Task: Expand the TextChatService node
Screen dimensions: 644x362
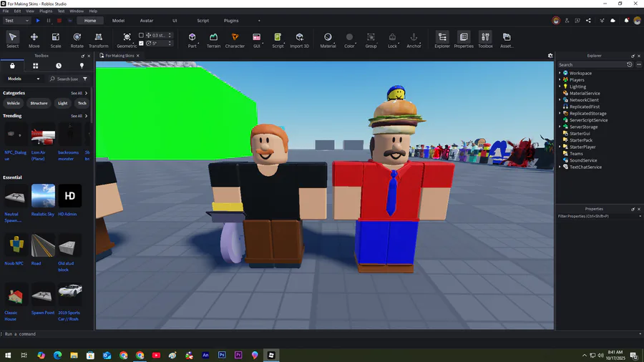Action: click(560, 167)
